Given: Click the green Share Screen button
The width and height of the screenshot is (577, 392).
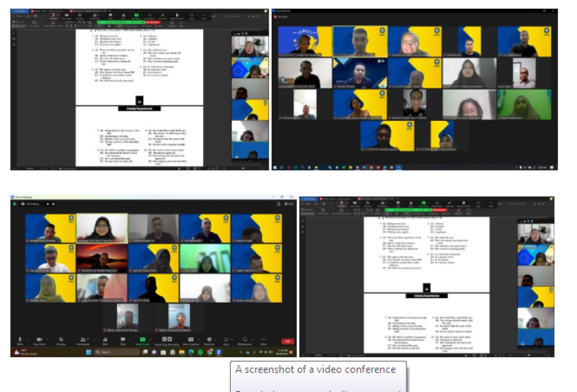Looking at the screenshot, I should 142,341.
